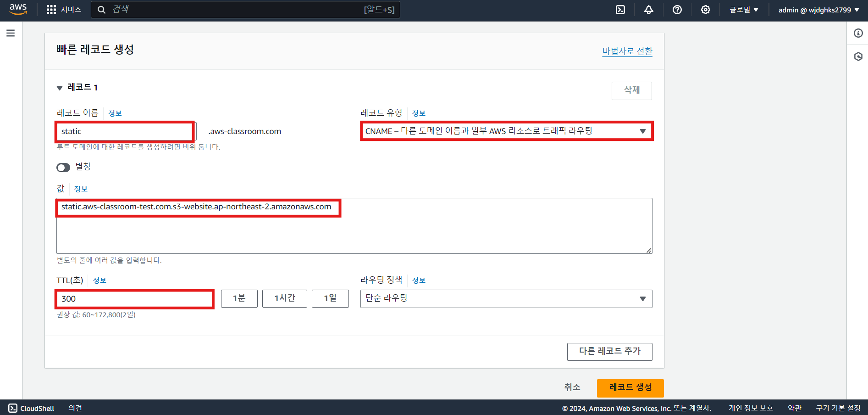
Task: Click the 마법사로 전환 link
Action: tap(627, 51)
